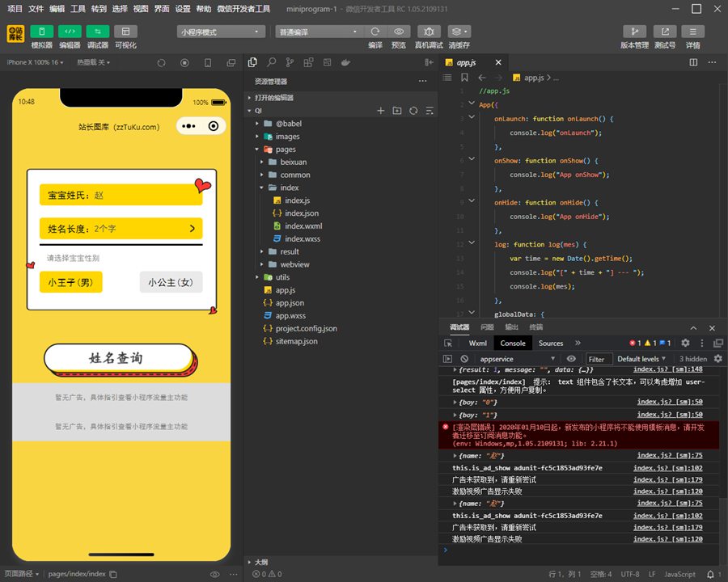Switch to the Sources tab
Screen dimensions: 728x582
(x=551, y=344)
